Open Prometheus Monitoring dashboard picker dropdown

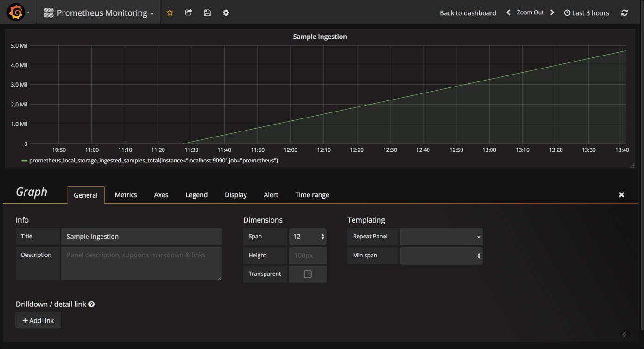(x=99, y=12)
